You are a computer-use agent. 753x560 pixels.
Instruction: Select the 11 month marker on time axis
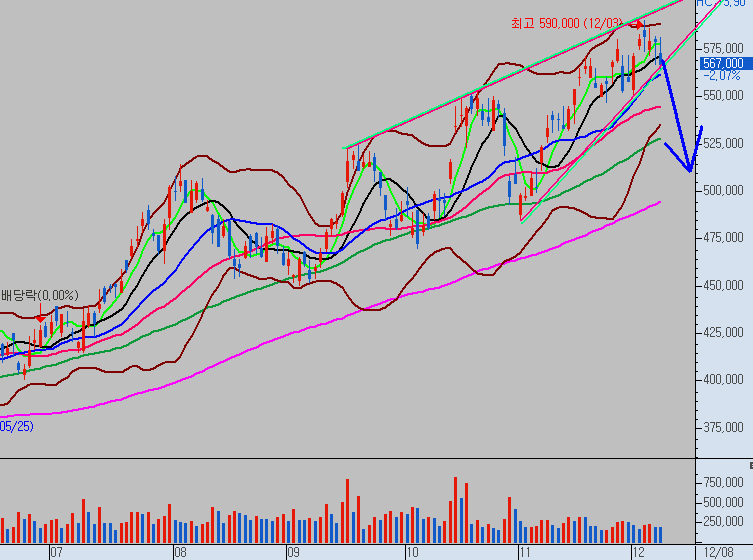click(x=523, y=552)
